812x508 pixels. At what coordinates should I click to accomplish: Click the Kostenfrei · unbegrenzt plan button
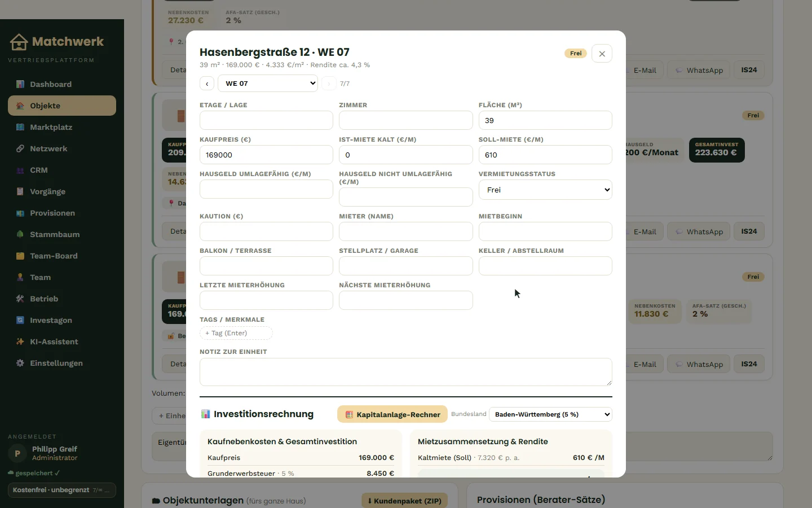point(62,490)
